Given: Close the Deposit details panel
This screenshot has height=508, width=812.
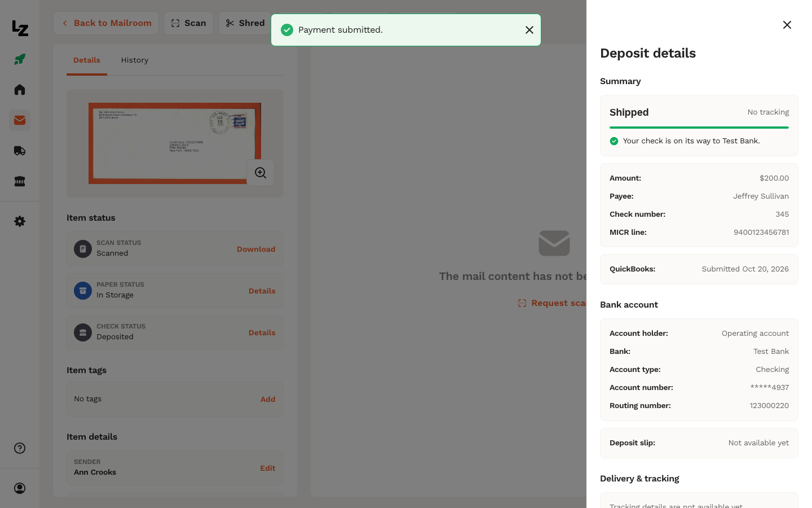Looking at the screenshot, I should 787,25.
